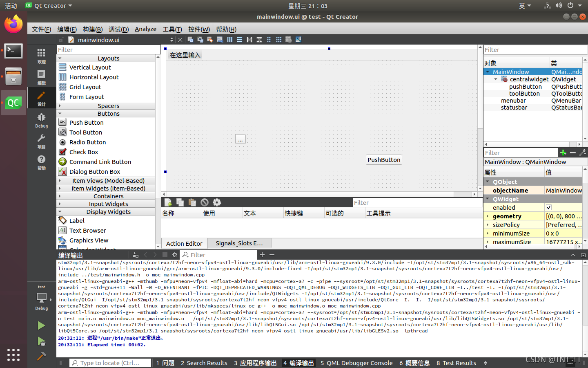Open the Analyze menu
This screenshot has width=588, height=368.
(145, 29)
